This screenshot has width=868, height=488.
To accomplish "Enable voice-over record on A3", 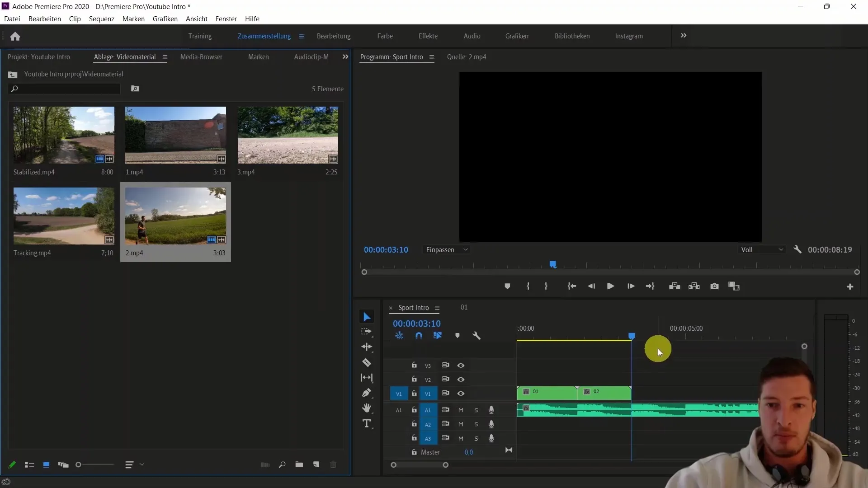I will (491, 438).
